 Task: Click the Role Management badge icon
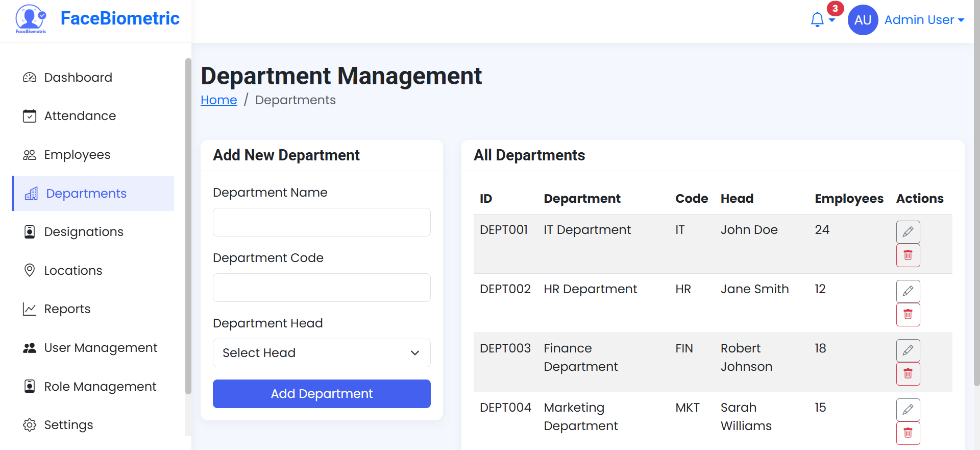point(30,387)
